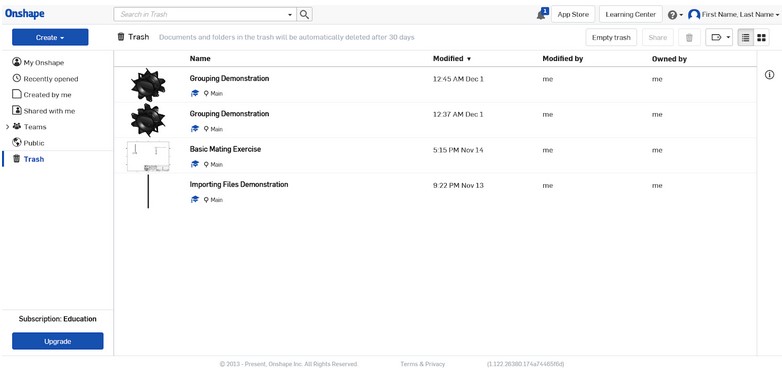Viewport: 782px width, 372px height.
Task: Click the My Onshape person icon
Action: (17, 62)
